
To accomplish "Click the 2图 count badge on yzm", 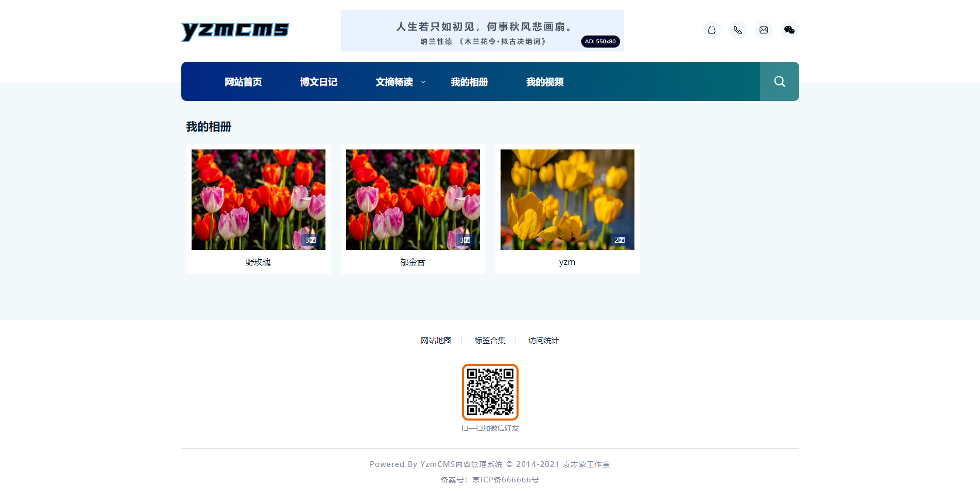I will (x=620, y=240).
